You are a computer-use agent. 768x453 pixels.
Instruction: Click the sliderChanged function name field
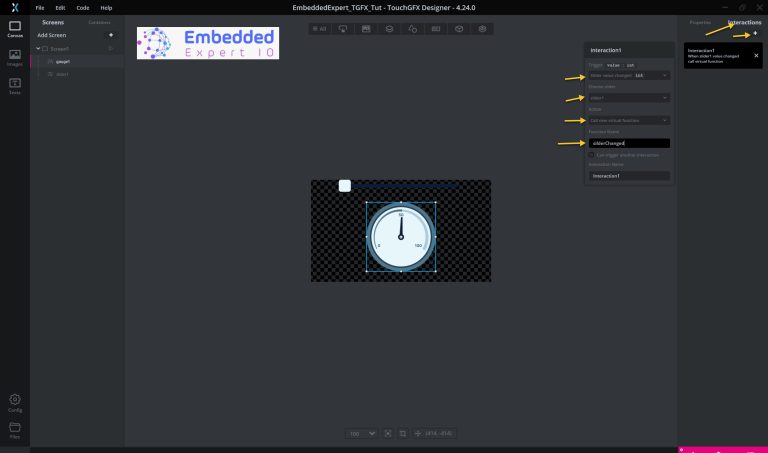pyautogui.click(x=629, y=143)
